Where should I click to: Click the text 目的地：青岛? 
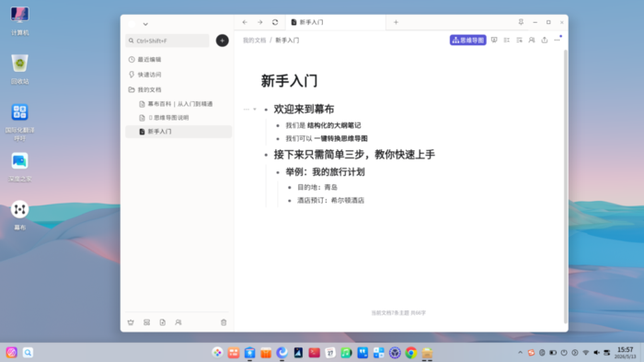[317, 187]
